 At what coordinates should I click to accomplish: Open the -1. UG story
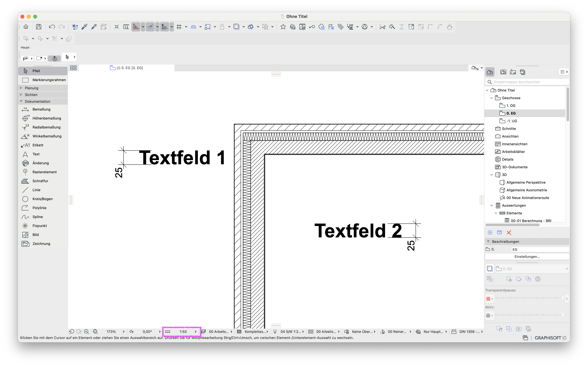(511, 121)
